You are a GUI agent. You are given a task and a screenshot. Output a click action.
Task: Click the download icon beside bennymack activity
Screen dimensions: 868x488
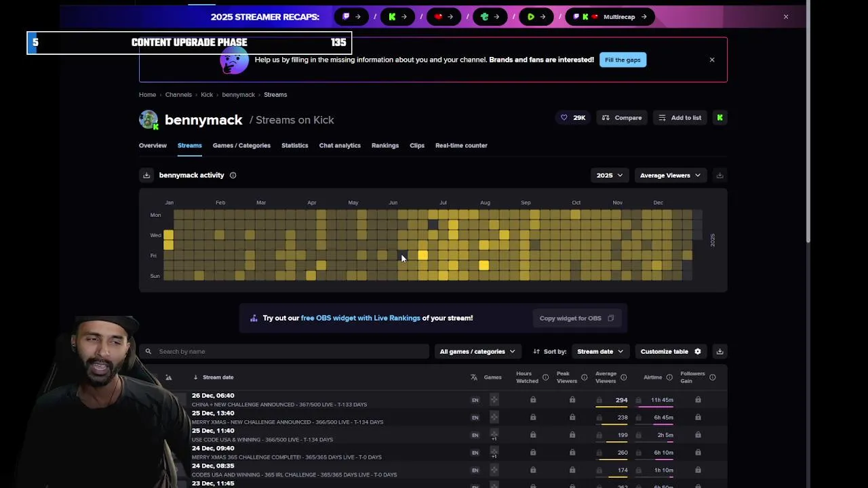pos(146,176)
